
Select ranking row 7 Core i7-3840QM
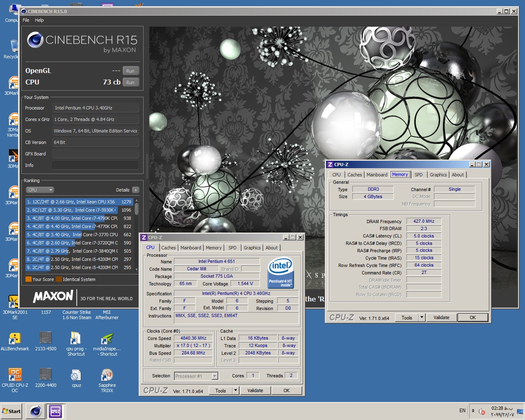(79, 251)
